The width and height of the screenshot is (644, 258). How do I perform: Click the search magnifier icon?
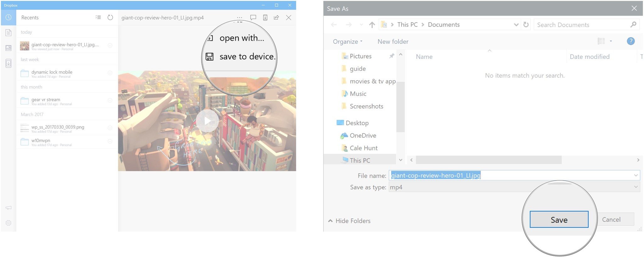pos(634,25)
